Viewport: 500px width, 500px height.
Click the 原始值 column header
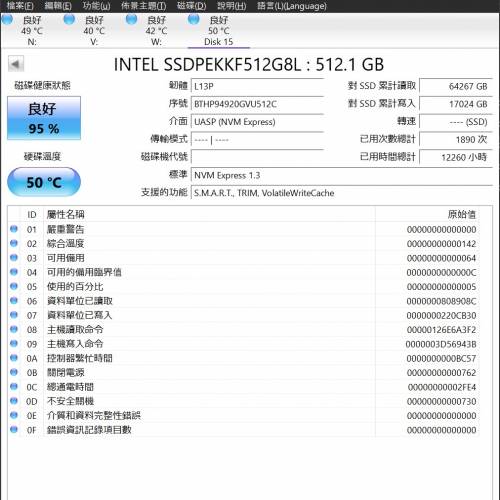pos(462,214)
